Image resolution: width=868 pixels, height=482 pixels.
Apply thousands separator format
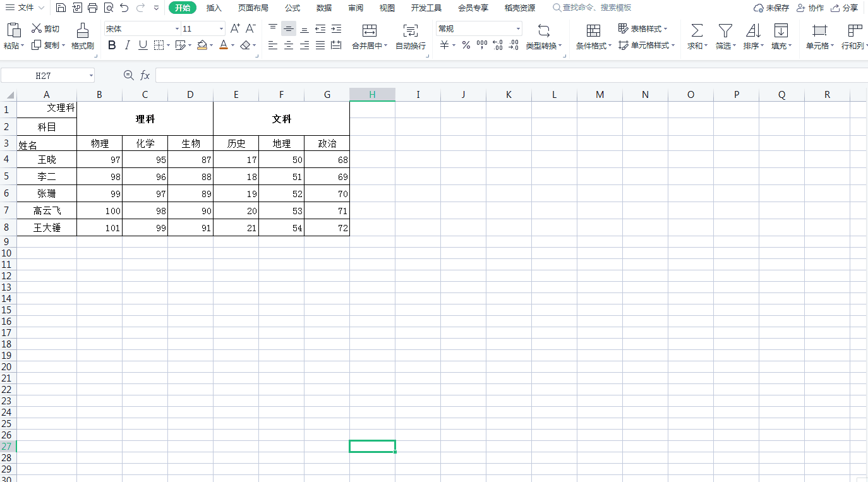[482, 45]
